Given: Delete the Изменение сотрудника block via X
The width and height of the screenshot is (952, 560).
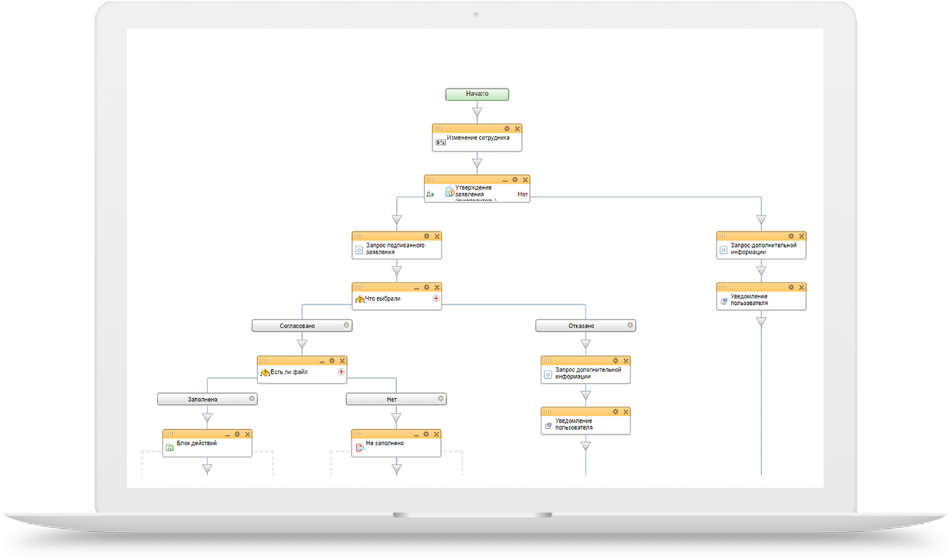Looking at the screenshot, I should point(518,129).
